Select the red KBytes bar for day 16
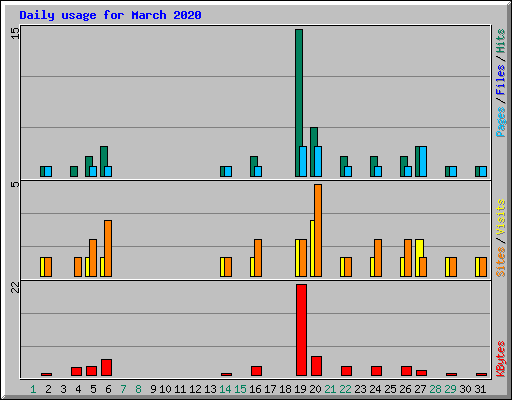Viewport: 512px width, 400px height. 257,371
